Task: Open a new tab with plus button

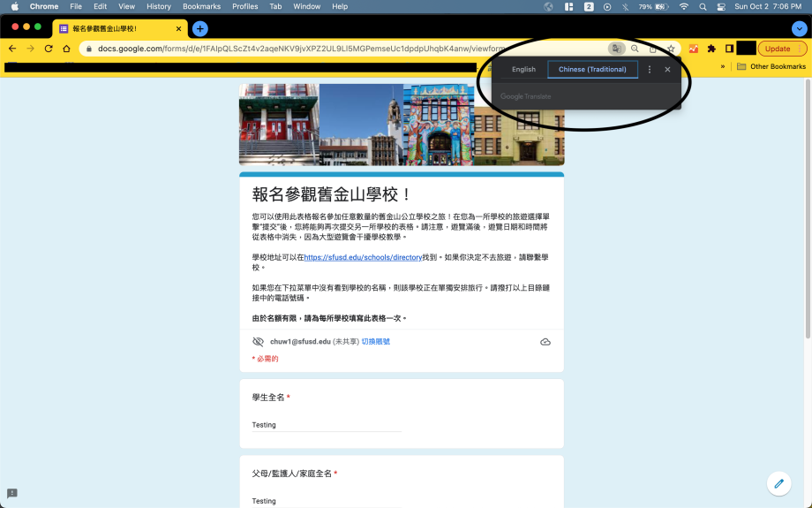Action: (200, 28)
